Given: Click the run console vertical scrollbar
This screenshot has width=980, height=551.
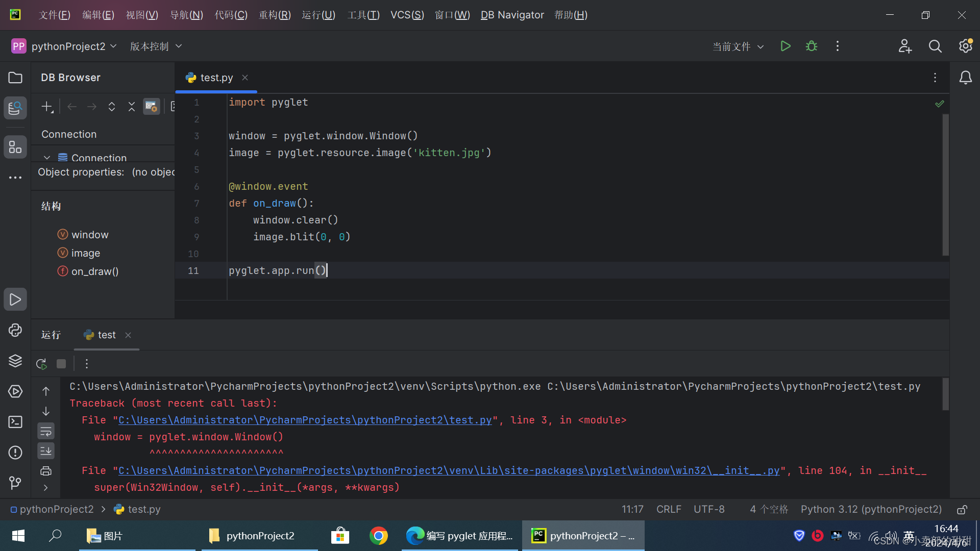Looking at the screenshot, I should (x=945, y=394).
